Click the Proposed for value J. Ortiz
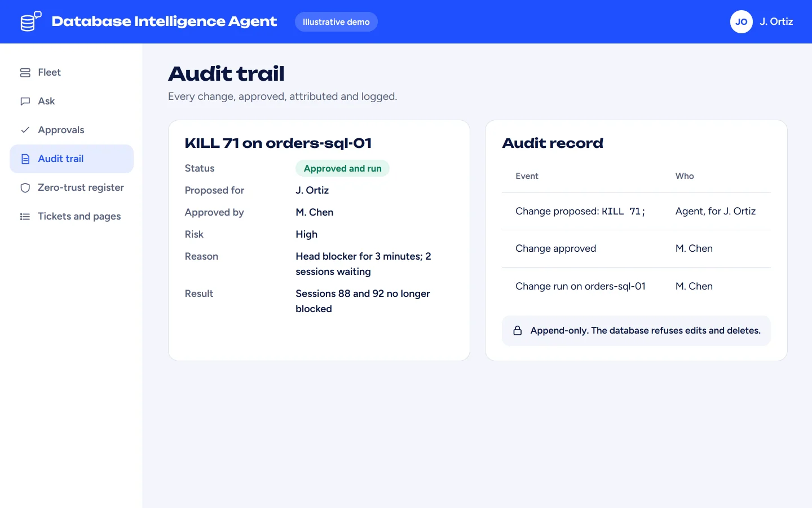812x508 pixels. pyautogui.click(x=312, y=190)
